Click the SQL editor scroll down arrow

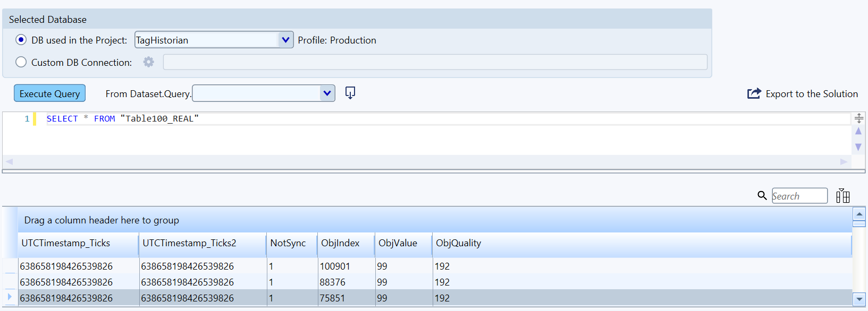(x=858, y=147)
